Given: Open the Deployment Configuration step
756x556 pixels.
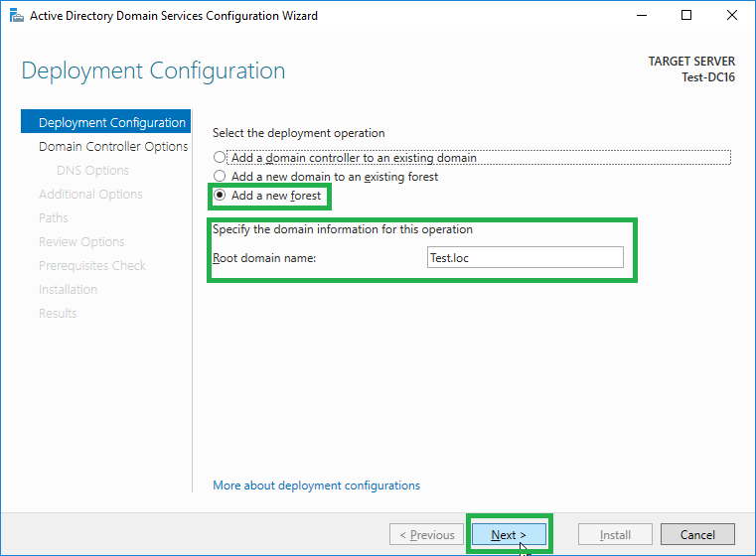Looking at the screenshot, I should (106, 122).
